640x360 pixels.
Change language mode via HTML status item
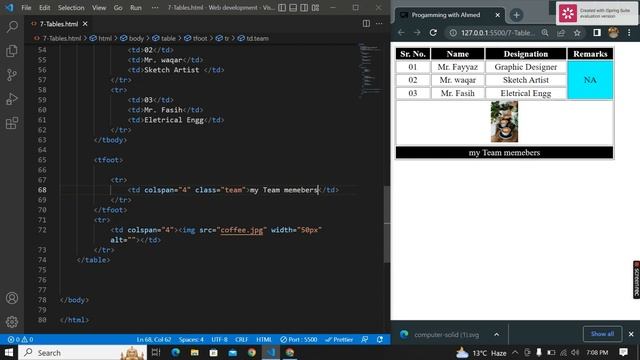(x=264, y=340)
